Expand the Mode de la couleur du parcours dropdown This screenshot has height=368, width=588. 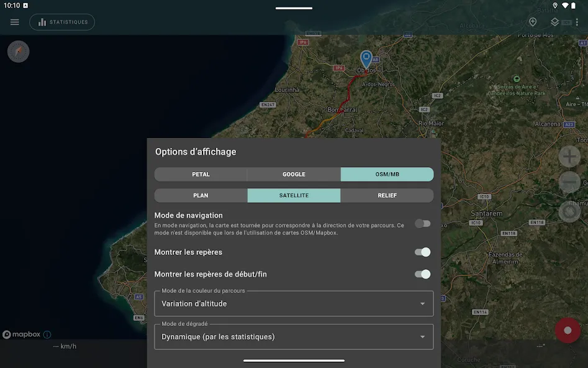pos(294,303)
